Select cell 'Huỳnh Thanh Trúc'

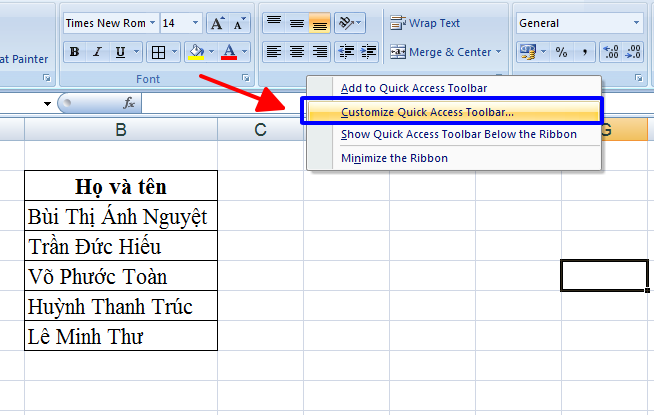click(x=121, y=306)
